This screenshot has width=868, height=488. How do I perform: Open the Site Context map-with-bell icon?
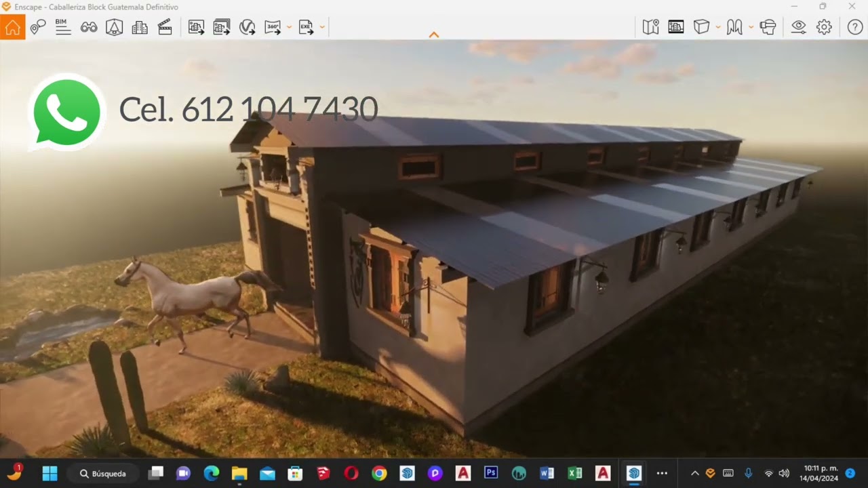(x=114, y=27)
